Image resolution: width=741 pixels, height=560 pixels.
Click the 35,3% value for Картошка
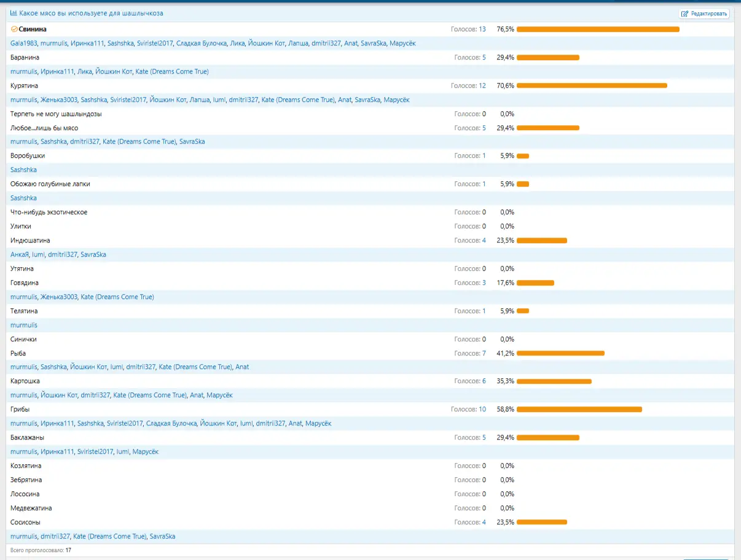[x=505, y=381]
